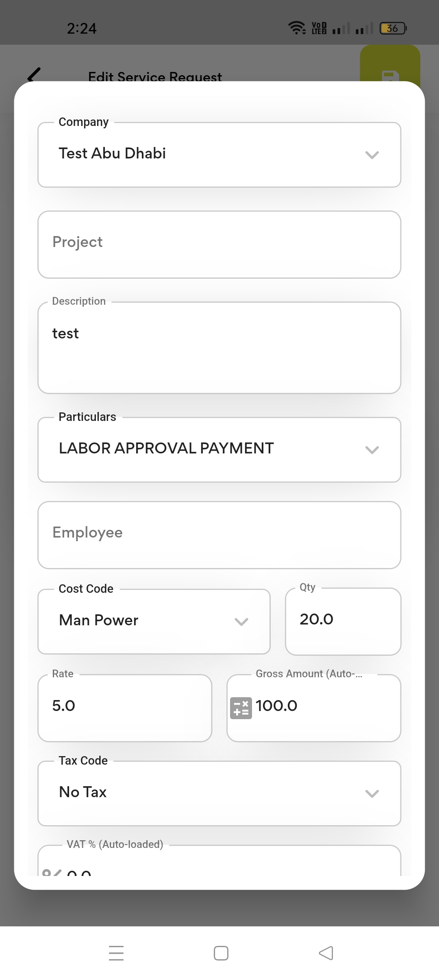Click the Description text area
This screenshot has width=439, height=980.
click(219, 347)
